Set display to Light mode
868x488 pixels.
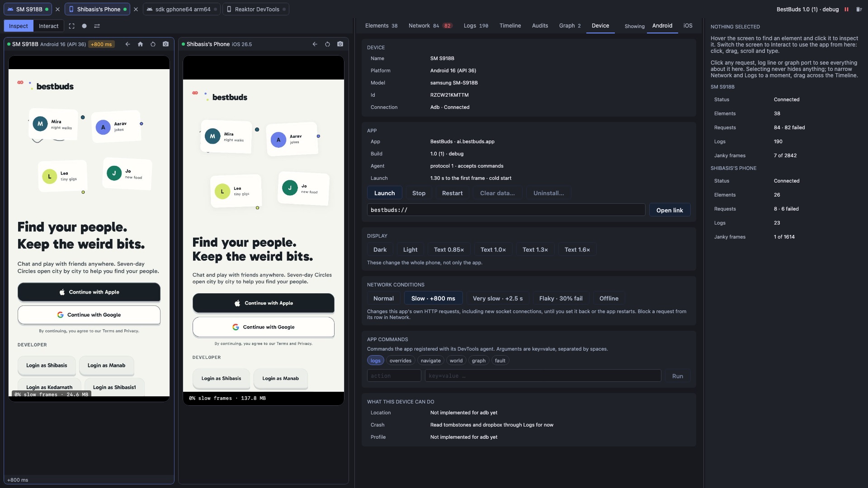(410, 249)
